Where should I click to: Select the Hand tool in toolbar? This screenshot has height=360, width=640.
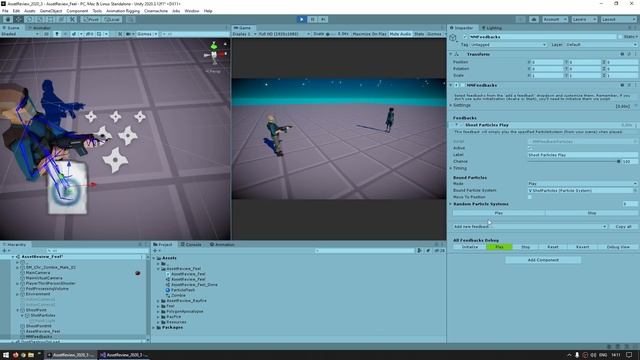tap(8, 19)
